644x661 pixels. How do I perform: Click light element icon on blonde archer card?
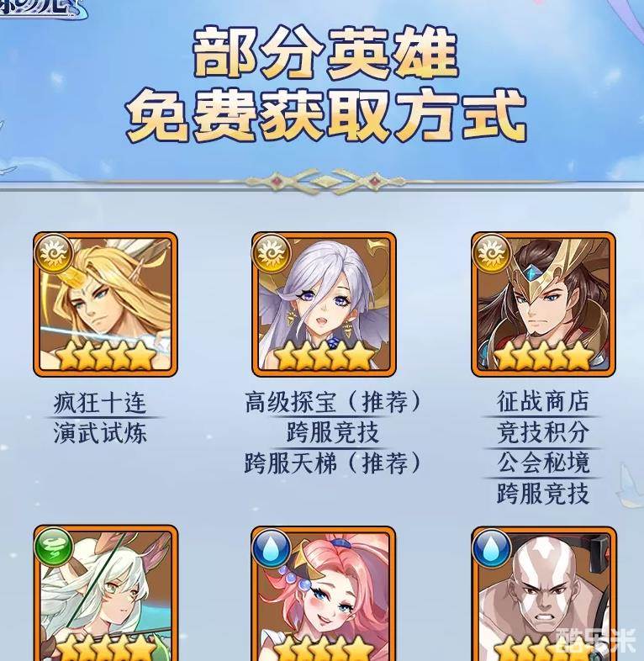[x=54, y=253]
